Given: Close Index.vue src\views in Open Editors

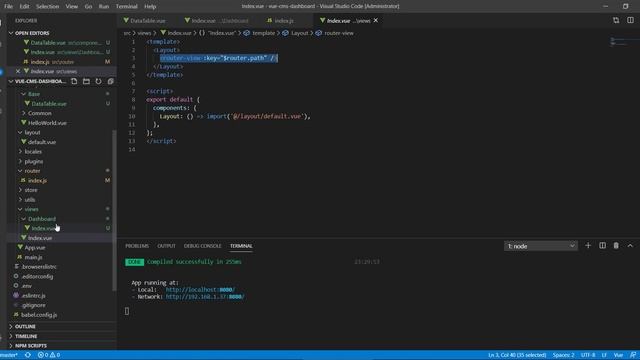Looking at the screenshot, I should click(18, 71).
